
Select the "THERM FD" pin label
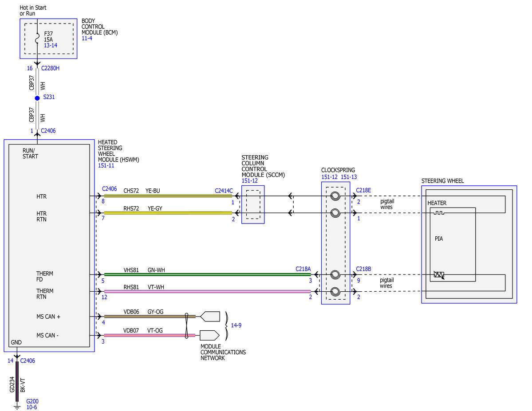45,276
